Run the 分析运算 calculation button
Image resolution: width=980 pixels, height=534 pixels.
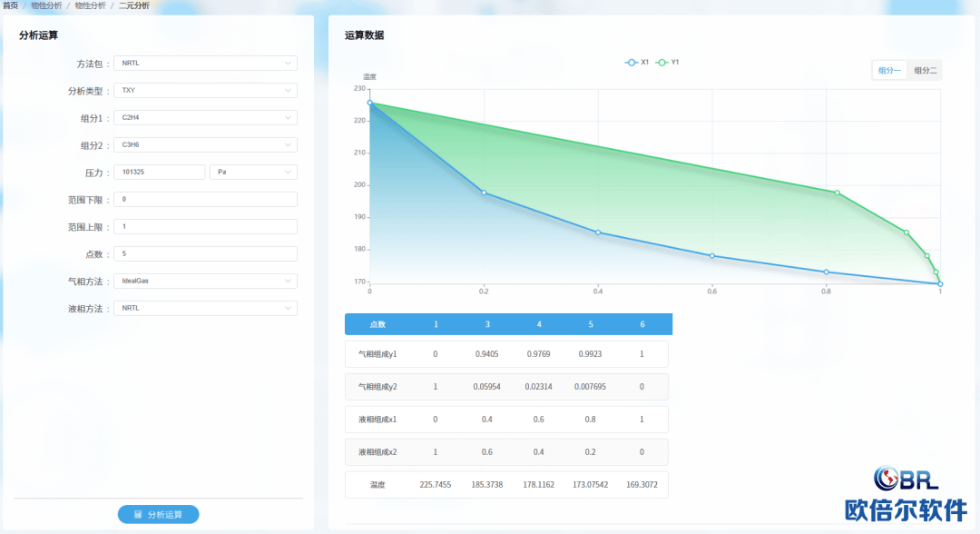(x=159, y=515)
